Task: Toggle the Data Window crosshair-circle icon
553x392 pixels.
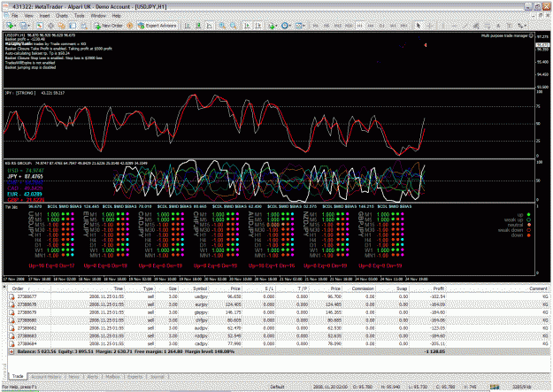Action: click(x=50, y=26)
